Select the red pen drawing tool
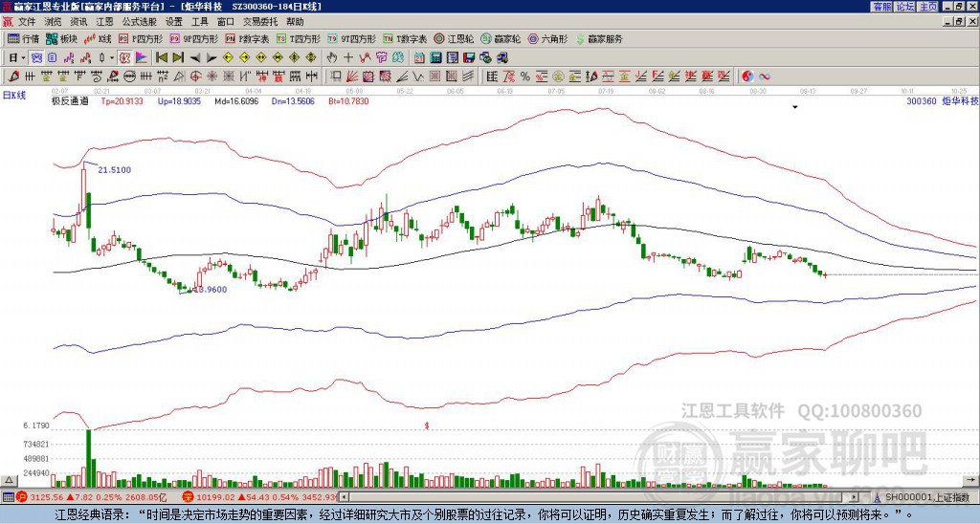The height and width of the screenshot is (524, 980). pos(13,76)
